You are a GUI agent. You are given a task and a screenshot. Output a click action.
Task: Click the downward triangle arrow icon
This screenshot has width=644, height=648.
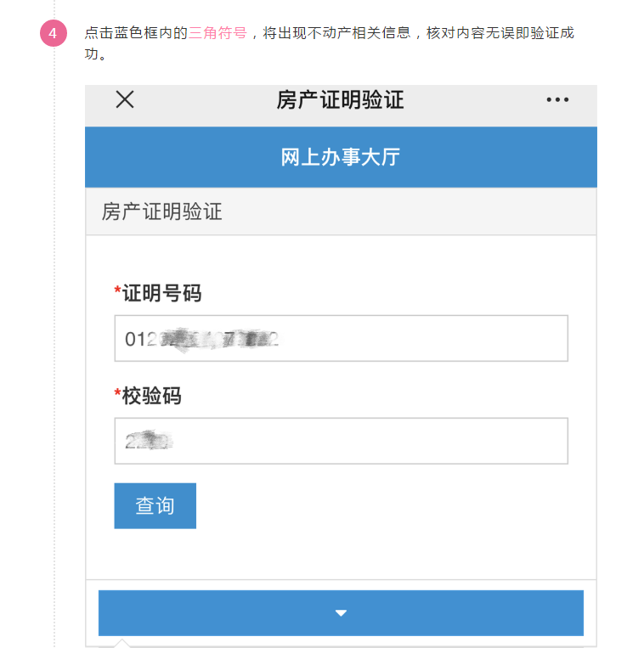[341, 613]
